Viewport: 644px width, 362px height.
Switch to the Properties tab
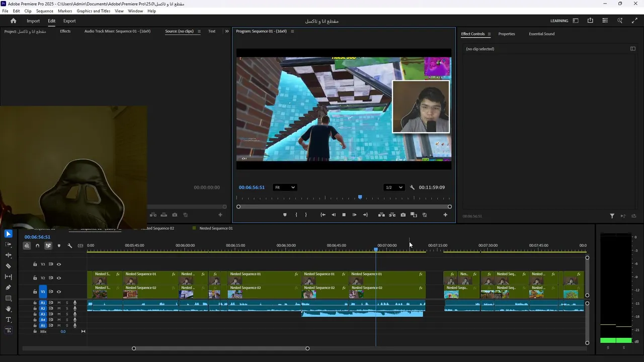point(507,34)
